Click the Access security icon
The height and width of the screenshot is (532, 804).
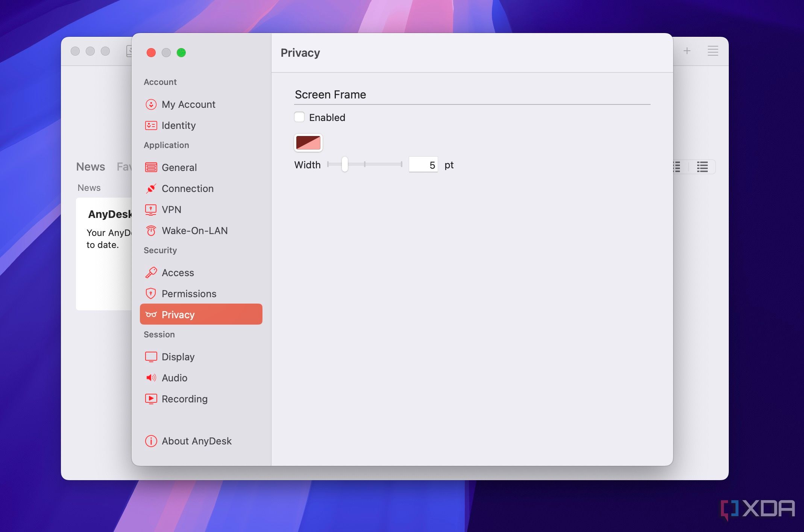tap(151, 272)
